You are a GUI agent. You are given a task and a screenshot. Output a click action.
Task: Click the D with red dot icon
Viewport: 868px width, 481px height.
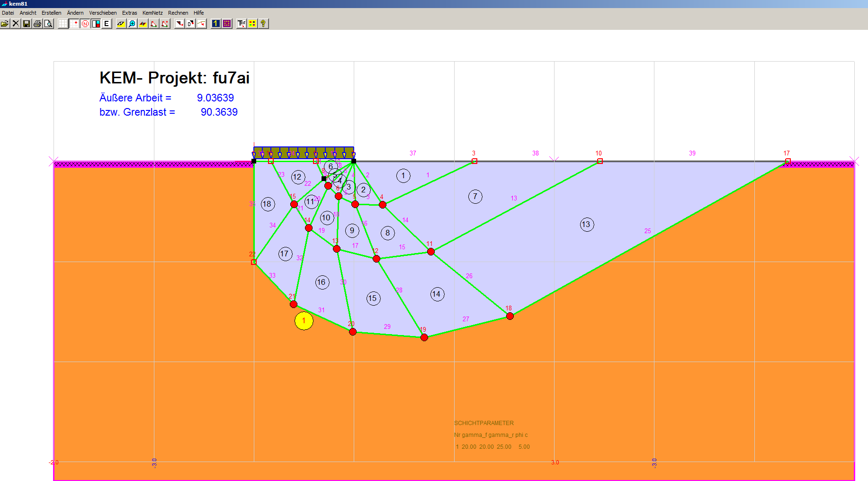coord(190,23)
